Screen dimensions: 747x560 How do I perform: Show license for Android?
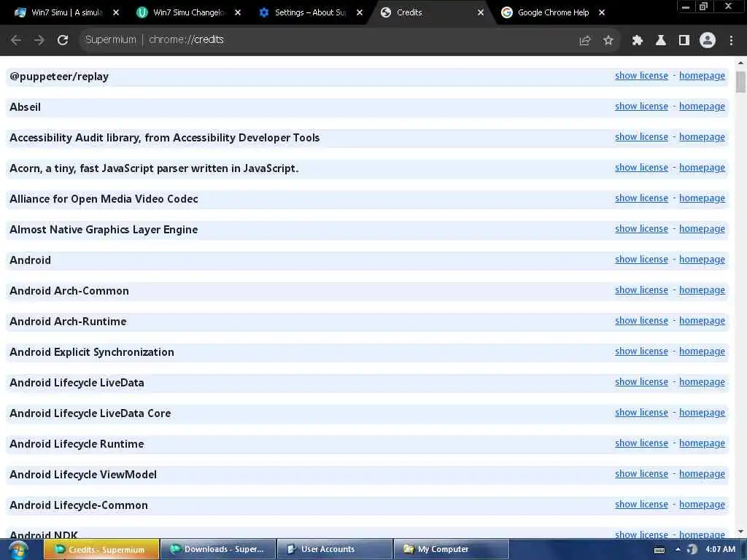click(x=641, y=260)
